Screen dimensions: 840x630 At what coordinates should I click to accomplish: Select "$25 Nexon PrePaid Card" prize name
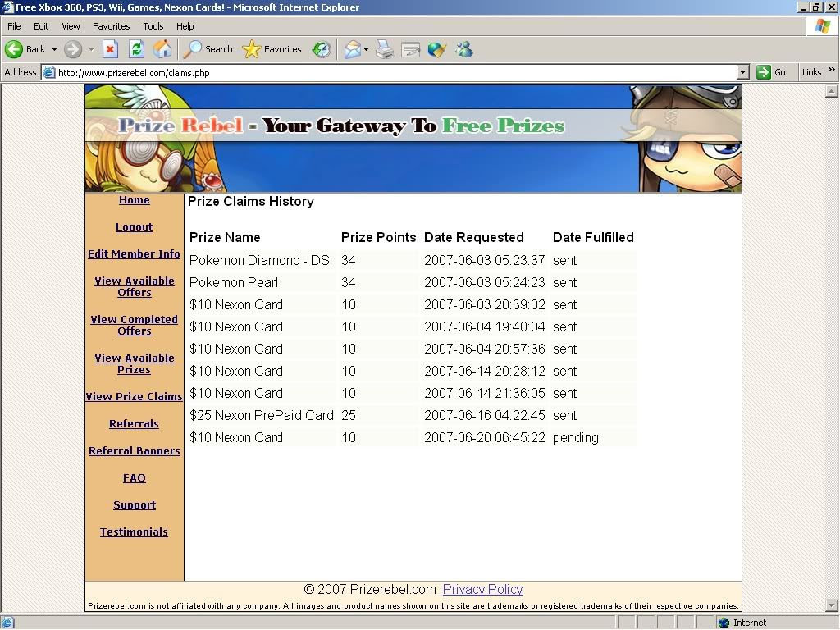click(x=262, y=415)
